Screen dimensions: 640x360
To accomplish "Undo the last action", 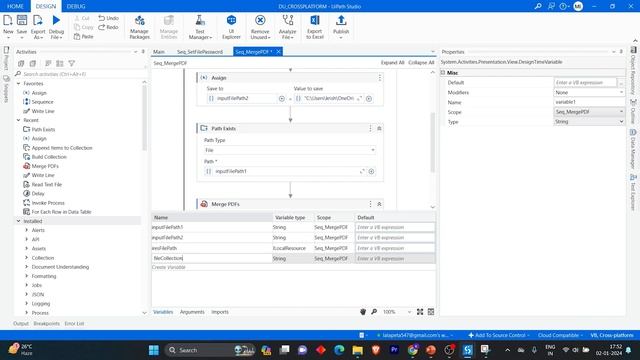I will tap(108, 18).
